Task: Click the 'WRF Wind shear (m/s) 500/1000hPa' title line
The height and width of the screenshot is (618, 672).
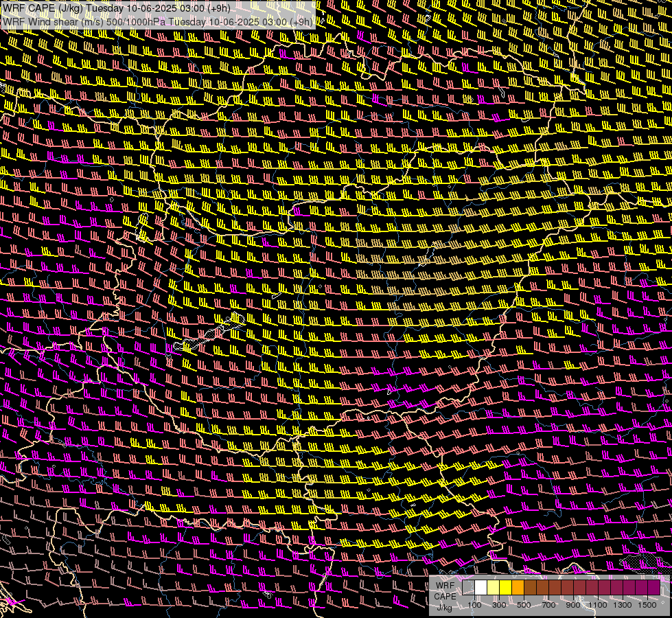Action: pos(158,22)
